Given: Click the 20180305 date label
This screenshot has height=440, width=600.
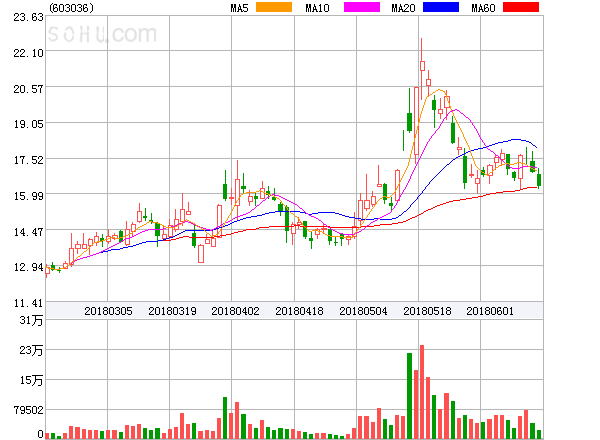Looking at the screenshot, I should click(108, 311).
